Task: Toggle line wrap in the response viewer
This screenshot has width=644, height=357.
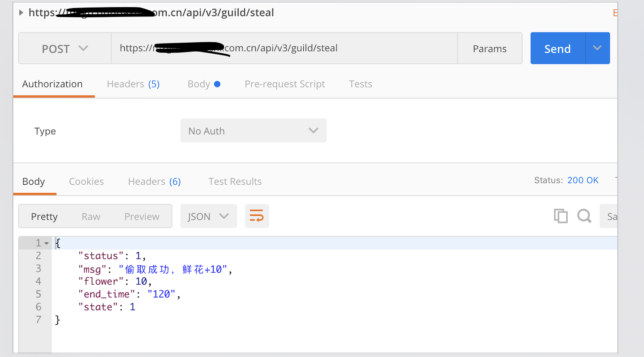Action: tap(257, 216)
